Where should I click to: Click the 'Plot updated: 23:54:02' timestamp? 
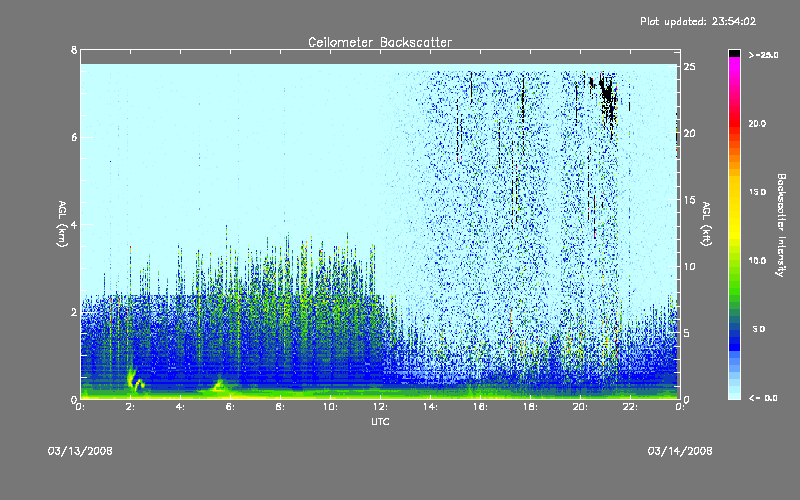click(x=698, y=21)
